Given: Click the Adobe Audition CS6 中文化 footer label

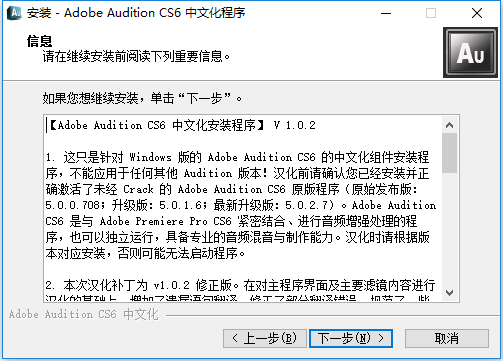Looking at the screenshot, I should click(84, 314).
